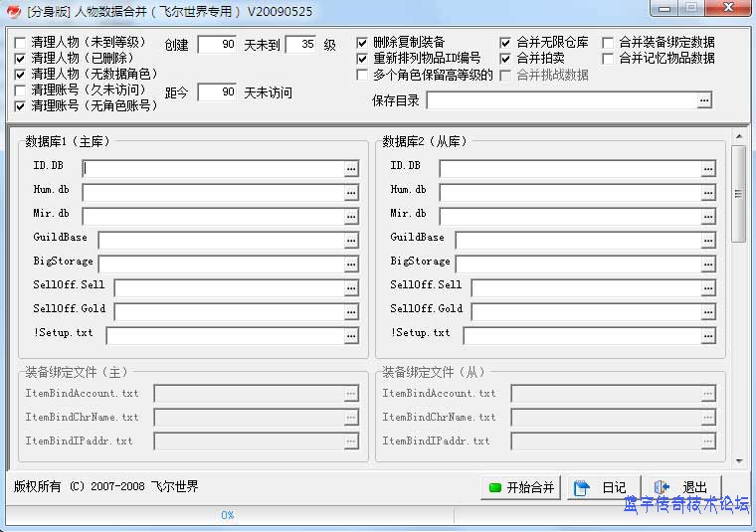The image size is (756, 532).
Task: Browse for BigStorage file in main database
Action: pyautogui.click(x=351, y=265)
